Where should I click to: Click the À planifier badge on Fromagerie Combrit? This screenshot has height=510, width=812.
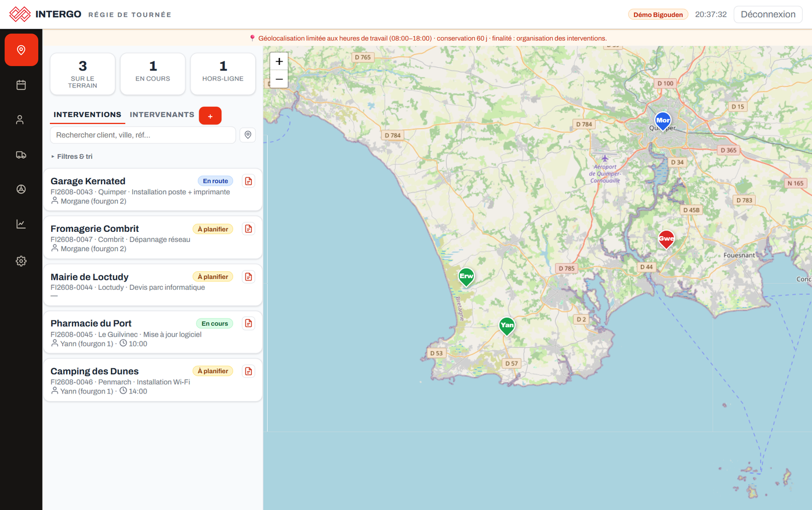pos(213,229)
